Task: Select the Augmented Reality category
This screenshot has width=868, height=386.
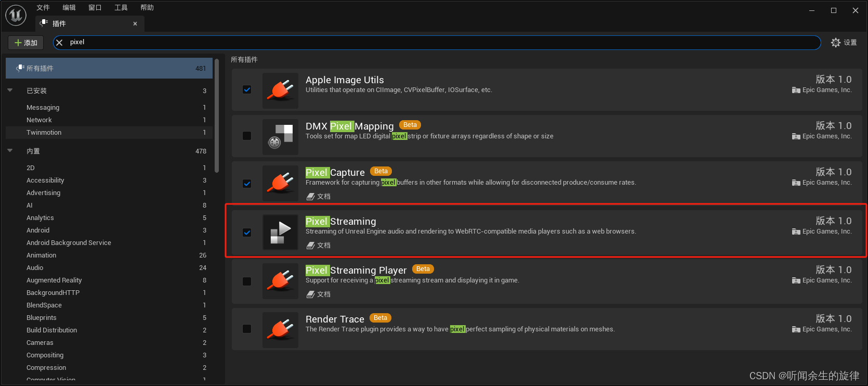Action: click(109, 280)
